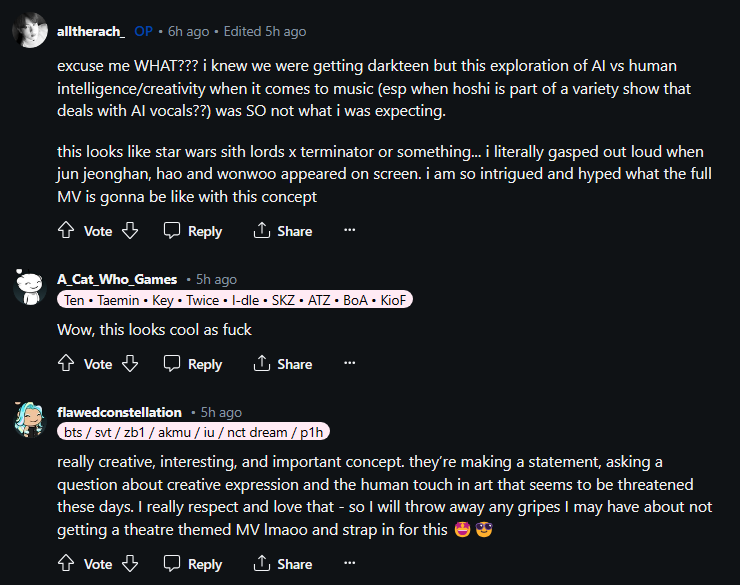Click flawedconstellation's teal-haired avatar
Viewport: 740px width, 585px height.
tap(31, 419)
